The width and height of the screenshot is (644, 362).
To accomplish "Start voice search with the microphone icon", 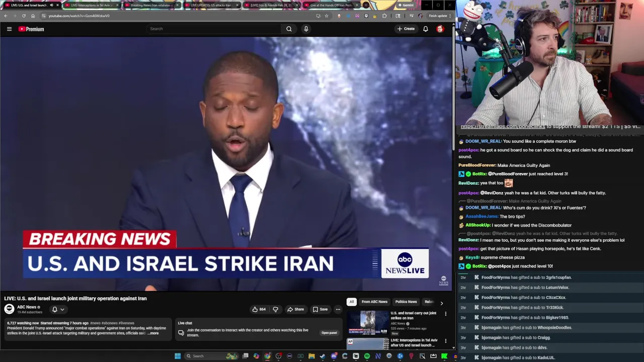I will click(x=306, y=29).
